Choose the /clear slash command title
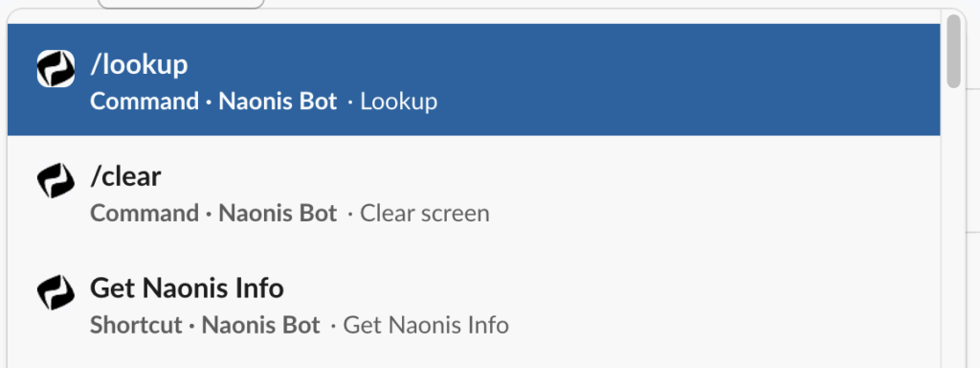This screenshot has height=368, width=980. pos(125,176)
